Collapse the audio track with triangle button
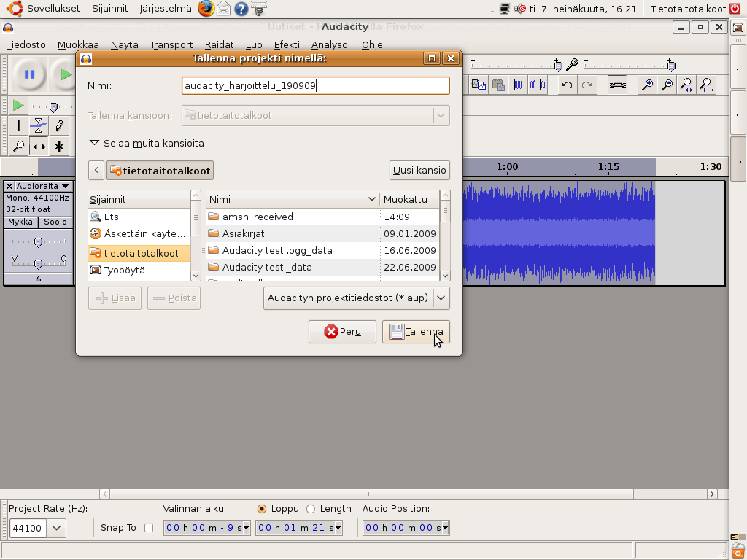 click(38, 279)
